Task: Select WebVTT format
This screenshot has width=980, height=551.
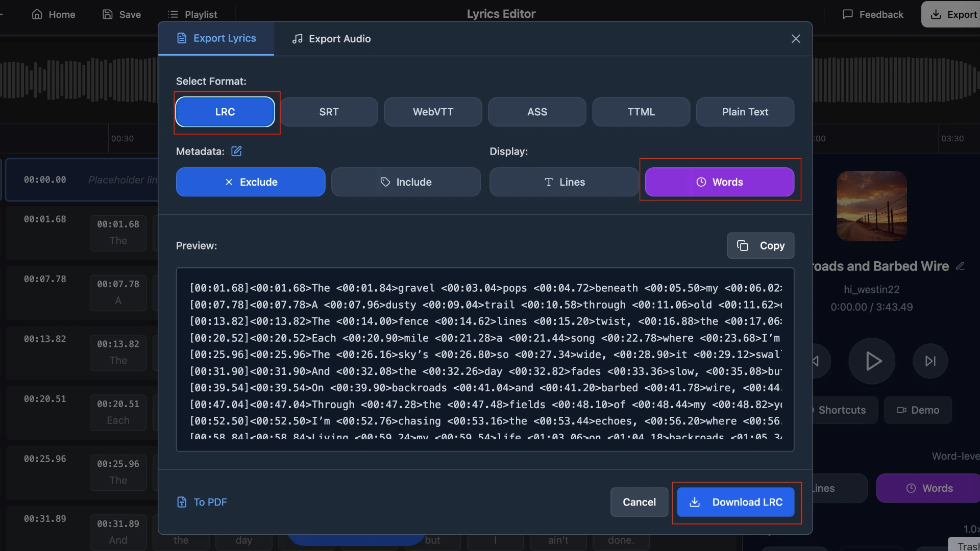Action: tap(433, 112)
